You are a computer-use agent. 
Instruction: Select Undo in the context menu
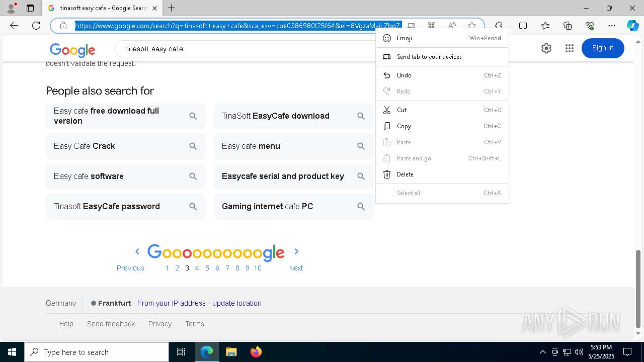pyautogui.click(x=442, y=75)
